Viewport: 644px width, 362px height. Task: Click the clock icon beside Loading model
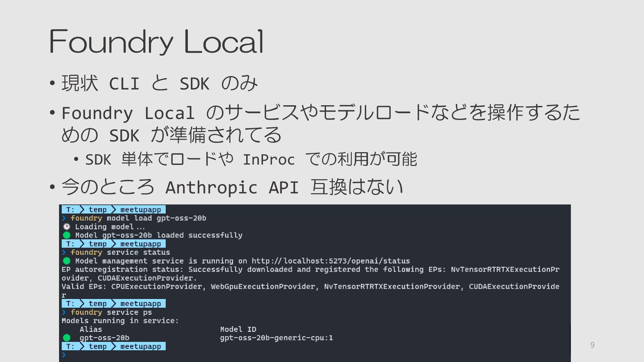click(x=66, y=227)
